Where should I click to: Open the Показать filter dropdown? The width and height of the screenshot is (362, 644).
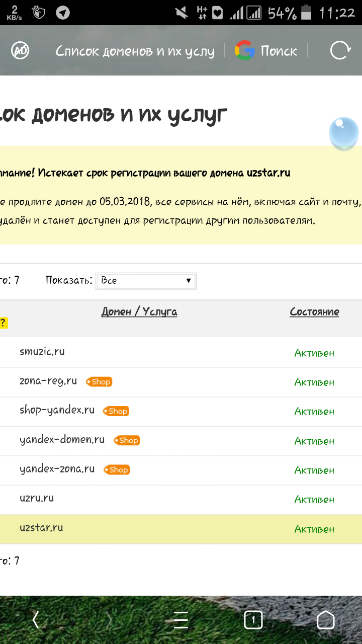pyautogui.click(x=145, y=281)
